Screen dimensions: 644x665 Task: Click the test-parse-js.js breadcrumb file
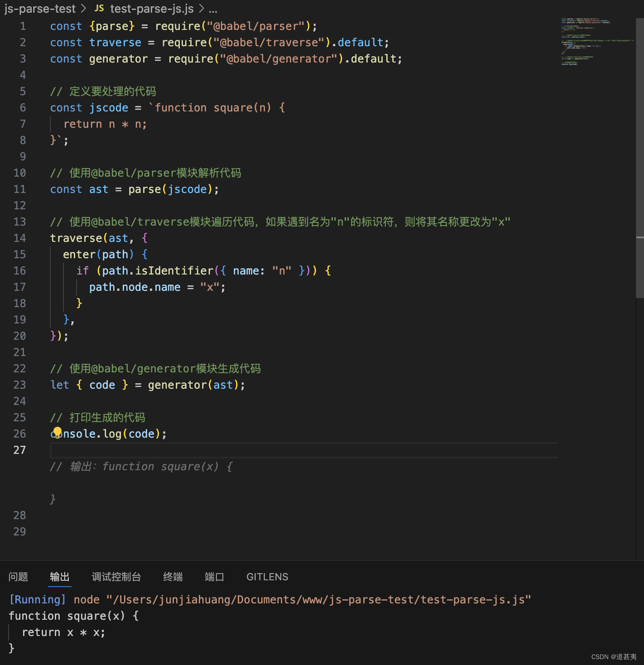click(x=152, y=9)
